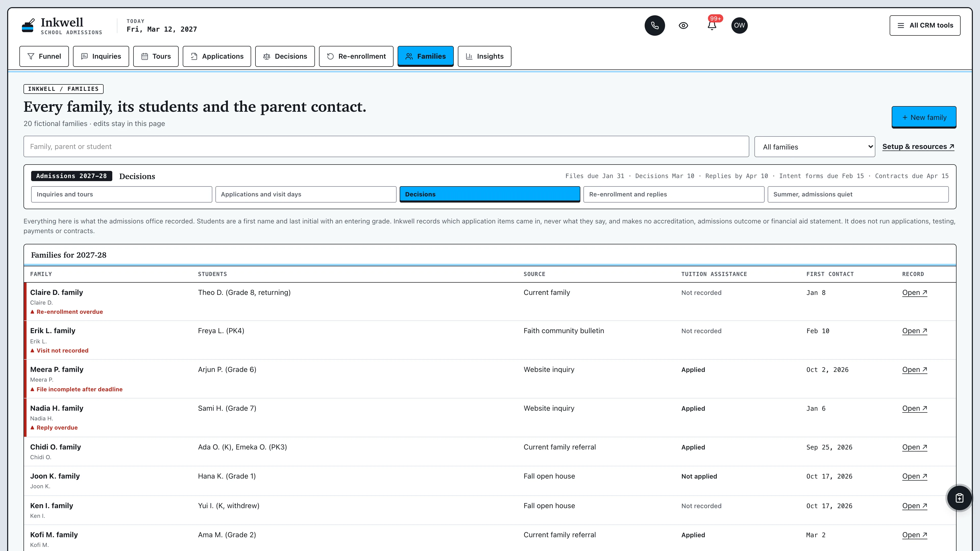Select Applications and visit days phase
This screenshot has height=551, width=980.
[x=306, y=194]
